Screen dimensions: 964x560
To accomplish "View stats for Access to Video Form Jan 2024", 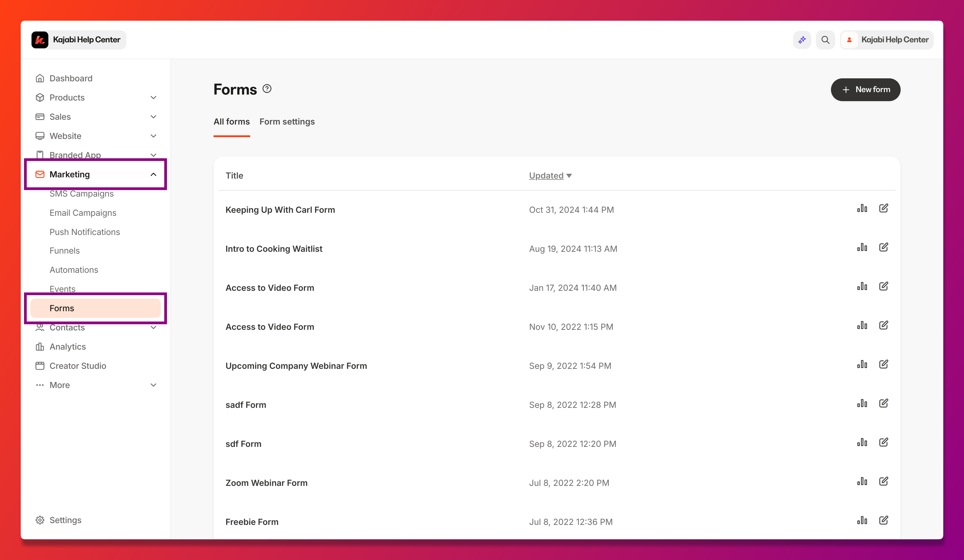I will [x=862, y=286].
